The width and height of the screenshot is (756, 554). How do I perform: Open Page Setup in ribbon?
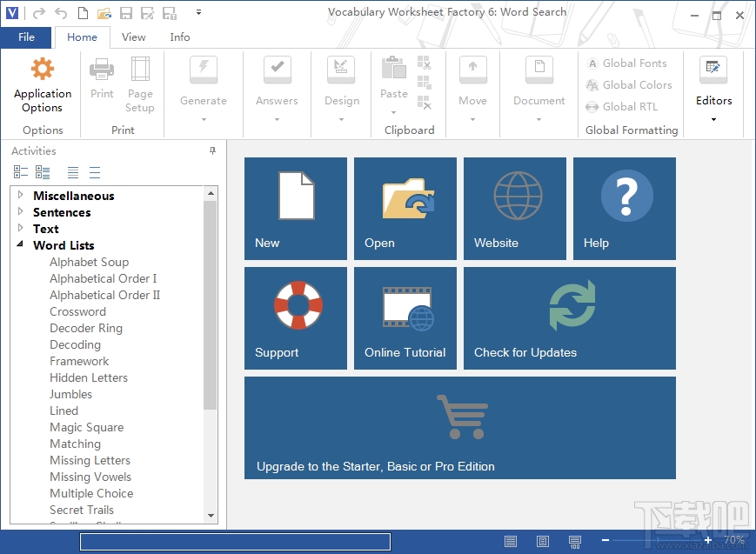pos(140,69)
